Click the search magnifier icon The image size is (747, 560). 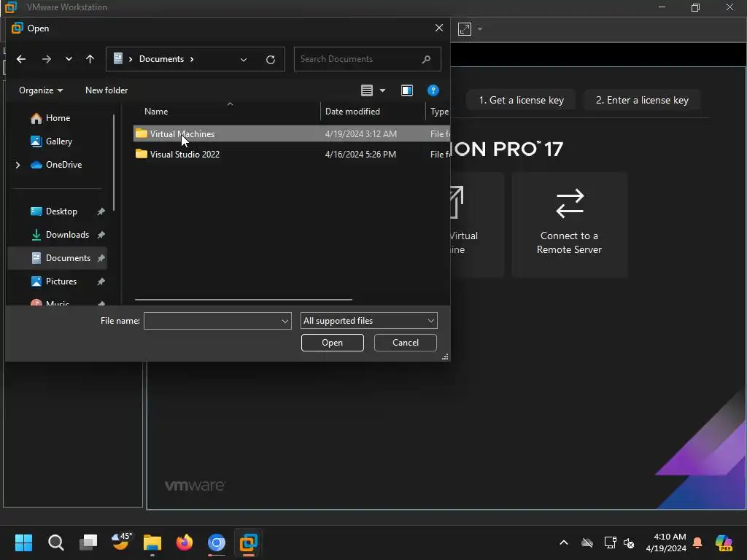tap(426, 59)
